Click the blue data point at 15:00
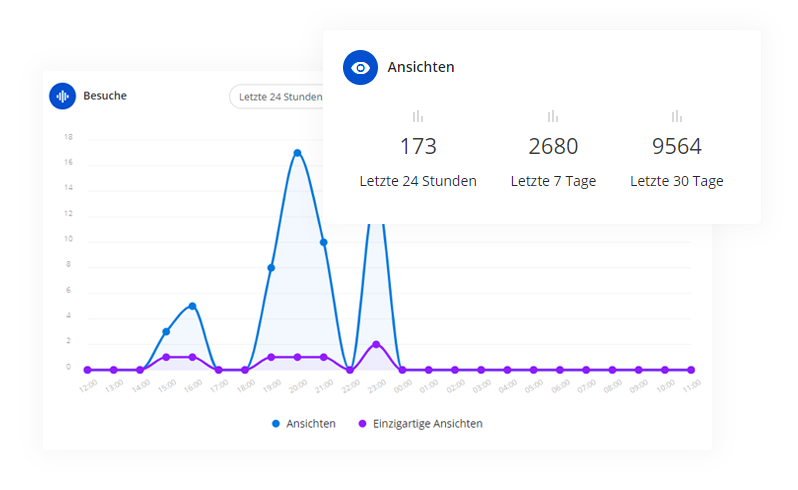 coord(166,332)
